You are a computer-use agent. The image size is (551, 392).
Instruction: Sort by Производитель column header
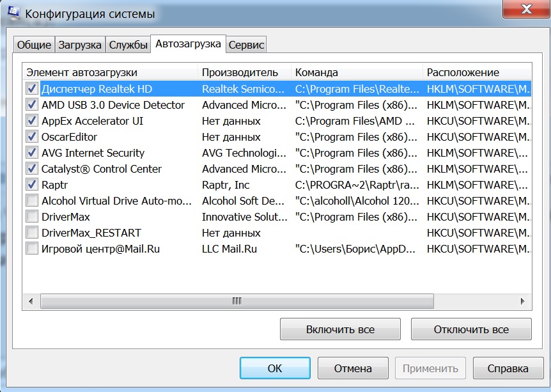tap(245, 72)
